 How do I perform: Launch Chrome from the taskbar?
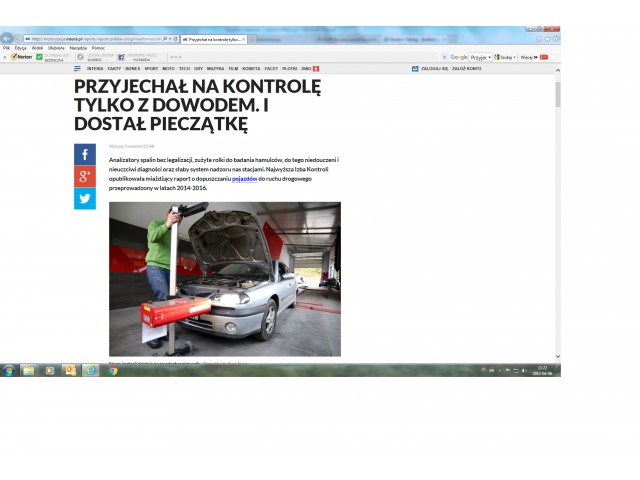(x=113, y=370)
